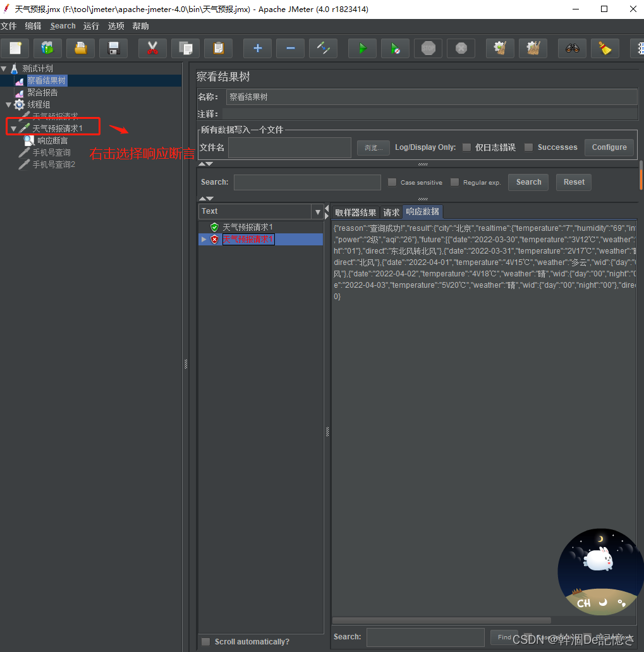644x652 pixels.
Task: Collapse the 测试计划 root node
Action: coord(4,68)
